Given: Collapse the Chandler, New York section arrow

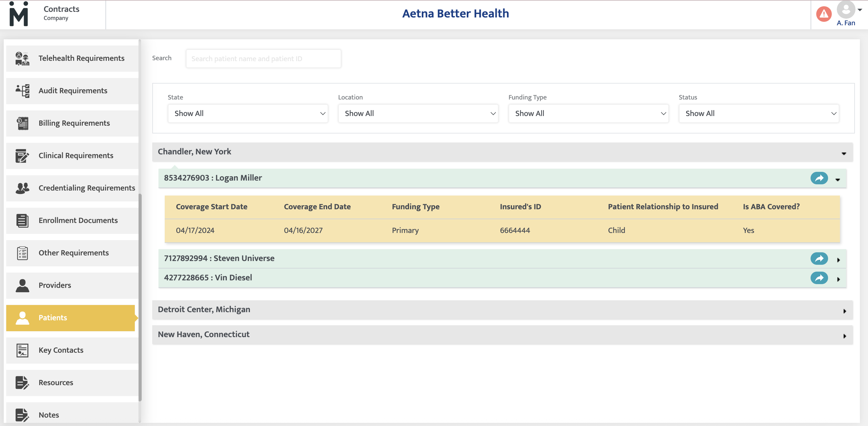Looking at the screenshot, I should [x=844, y=153].
